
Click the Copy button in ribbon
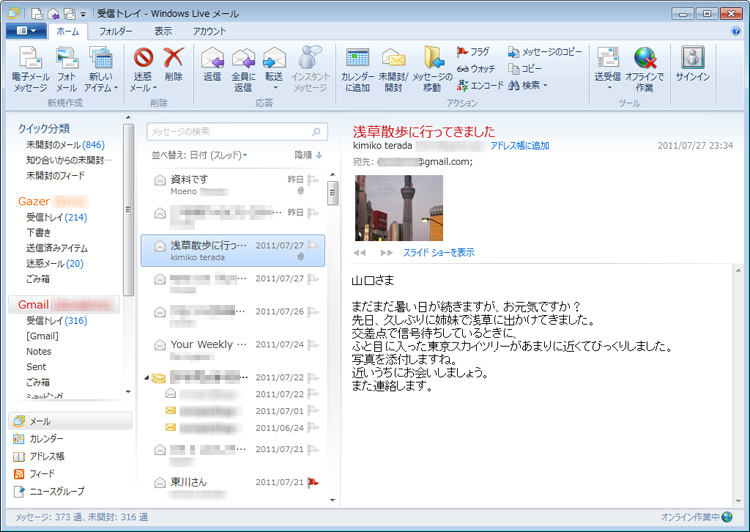point(525,68)
